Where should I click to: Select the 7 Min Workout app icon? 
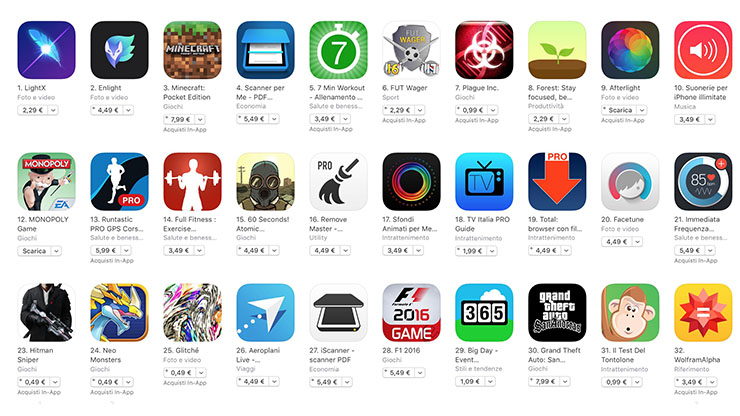(338, 50)
